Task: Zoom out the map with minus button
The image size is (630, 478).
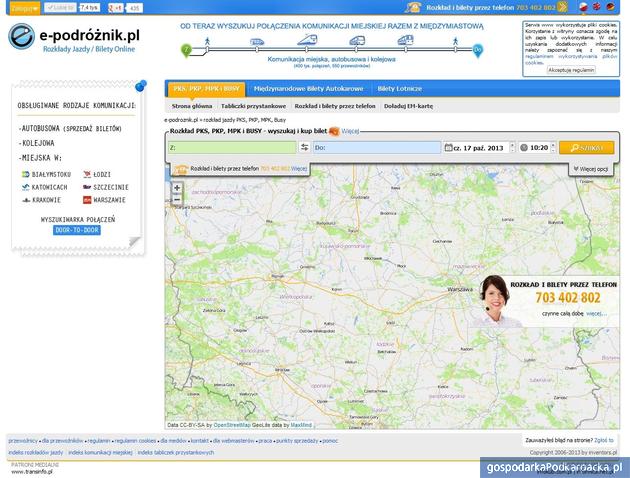Action: tap(177, 200)
